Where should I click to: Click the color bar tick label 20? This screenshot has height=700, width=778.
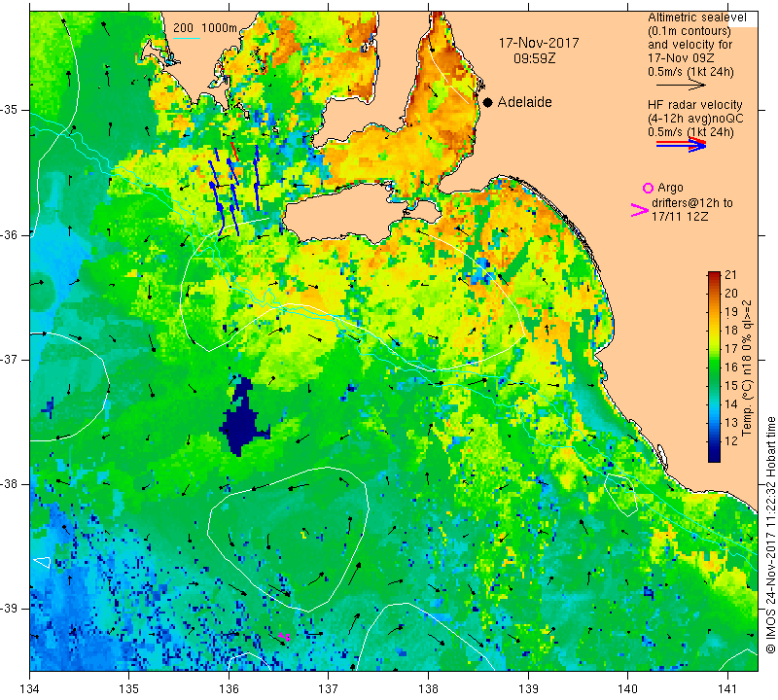pos(731,294)
